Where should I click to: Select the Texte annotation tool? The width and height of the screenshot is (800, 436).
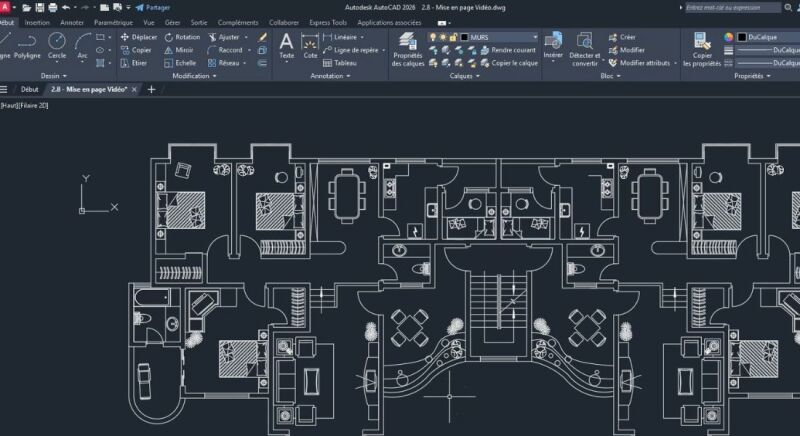[x=287, y=46]
